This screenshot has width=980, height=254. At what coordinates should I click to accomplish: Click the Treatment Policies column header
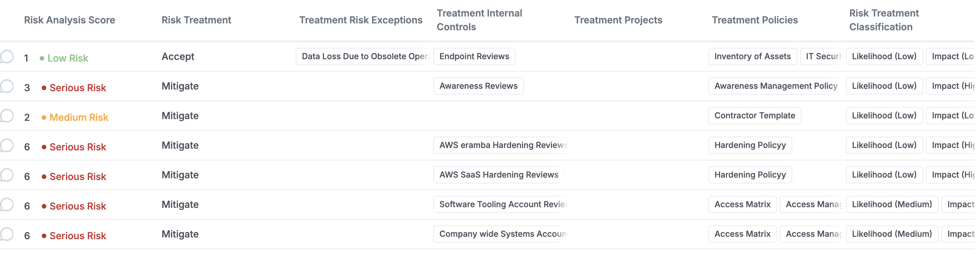755,20
